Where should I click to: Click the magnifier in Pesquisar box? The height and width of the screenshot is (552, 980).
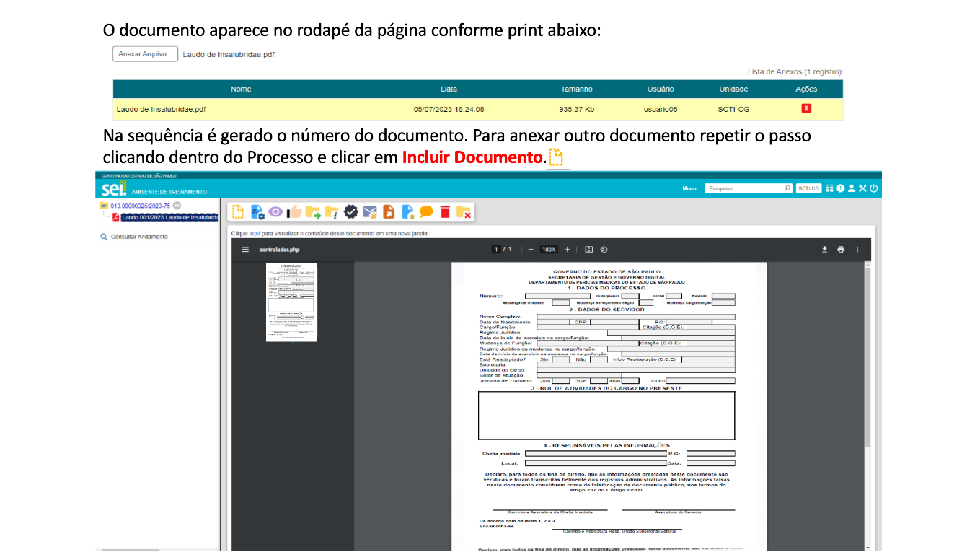tap(787, 188)
